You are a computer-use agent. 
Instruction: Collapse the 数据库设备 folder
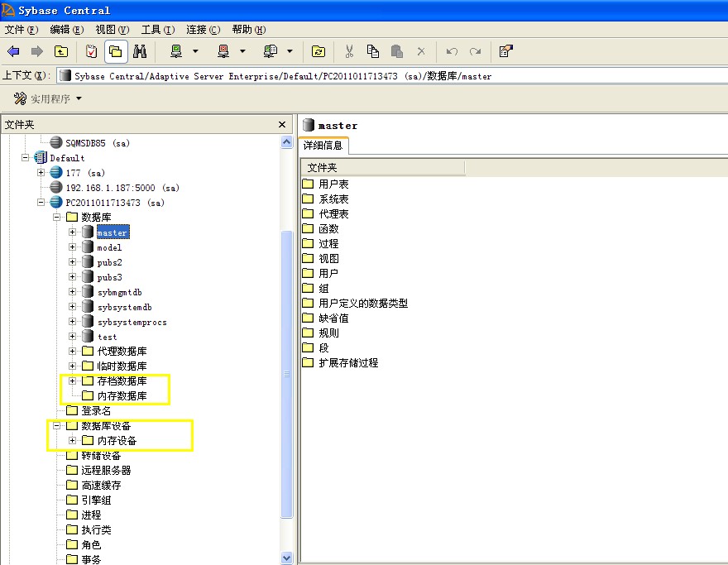pyautogui.click(x=56, y=425)
